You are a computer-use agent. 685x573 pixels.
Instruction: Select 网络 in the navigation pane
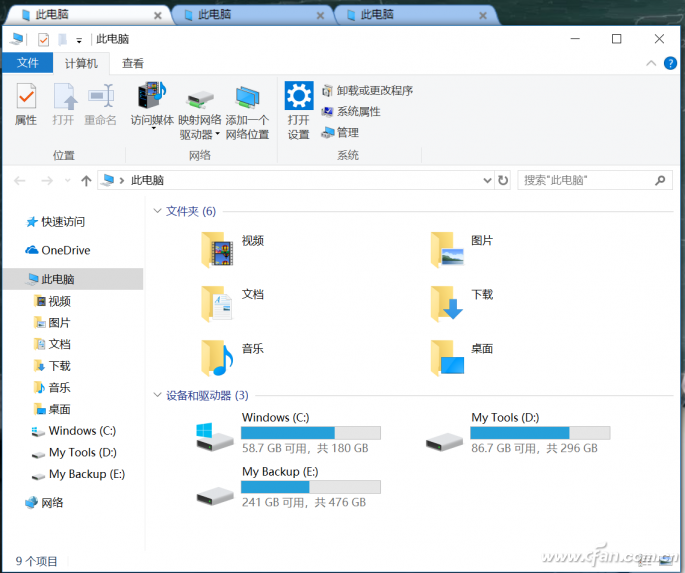[x=44, y=503]
